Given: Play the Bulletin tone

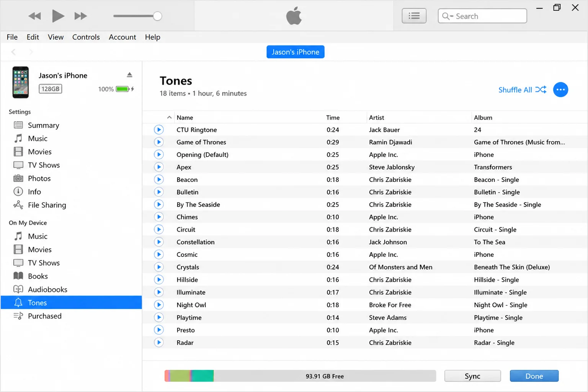Looking at the screenshot, I should [x=159, y=192].
